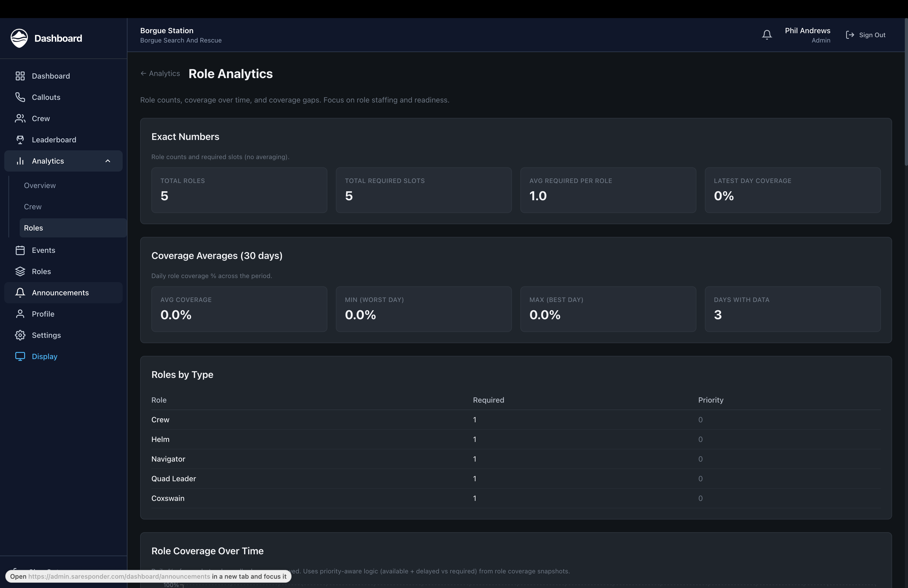Click the Phil Andrews admin name

[807, 31]
